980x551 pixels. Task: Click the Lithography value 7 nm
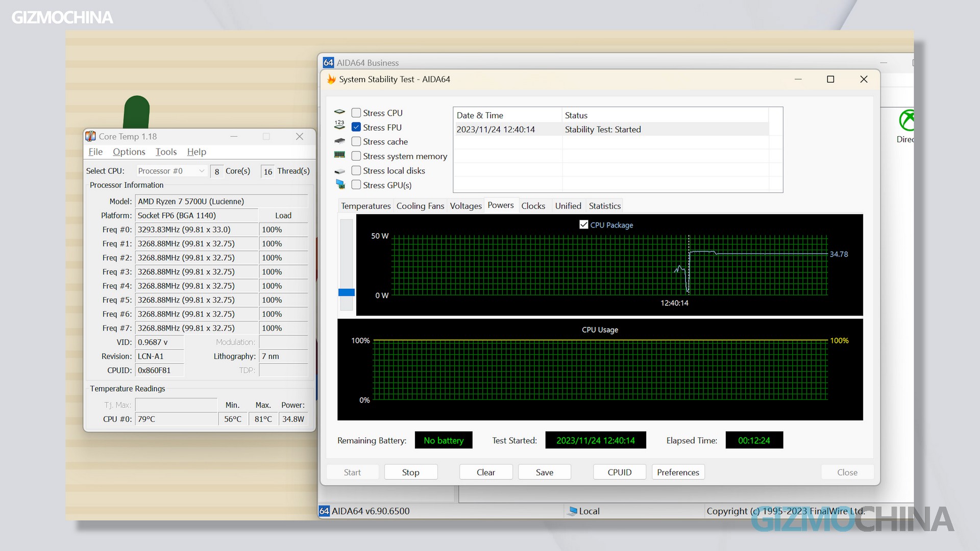(283, 356)
